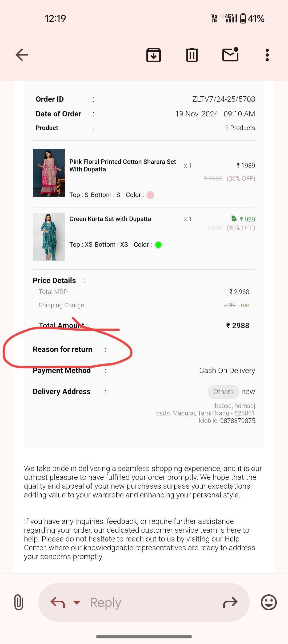288x644 pixels.
Task: Tap the Others address tag
Action: (x=223, y=392)
